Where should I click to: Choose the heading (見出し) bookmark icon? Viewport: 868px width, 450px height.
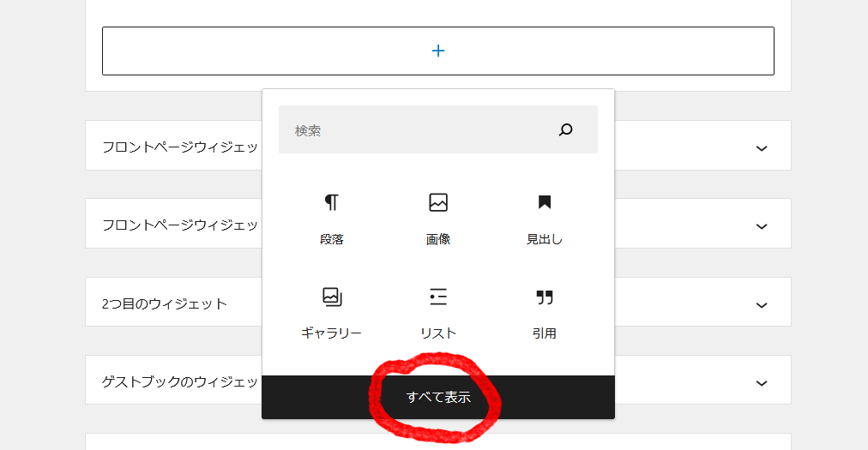click(x=545, y=202)
